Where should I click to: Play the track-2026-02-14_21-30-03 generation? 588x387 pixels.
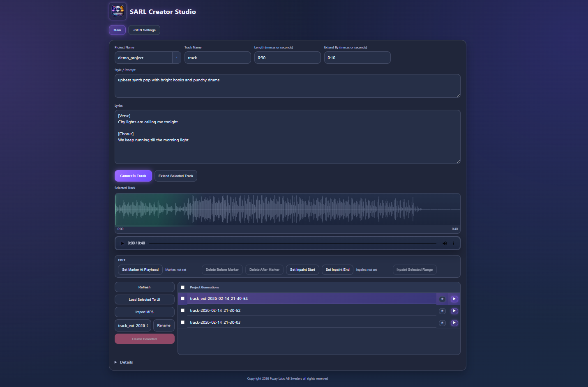(454, 323)
